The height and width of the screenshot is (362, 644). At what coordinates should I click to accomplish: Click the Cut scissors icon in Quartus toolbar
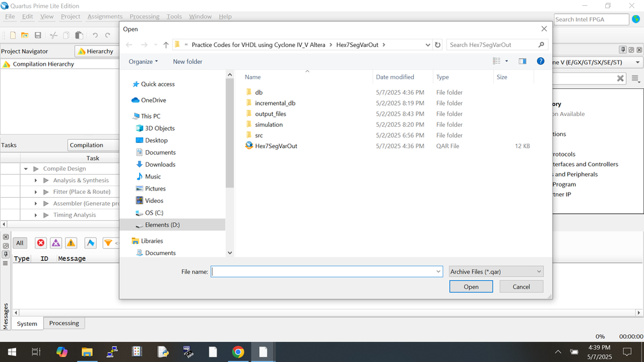pyautogui.click(x=54, y=35)
